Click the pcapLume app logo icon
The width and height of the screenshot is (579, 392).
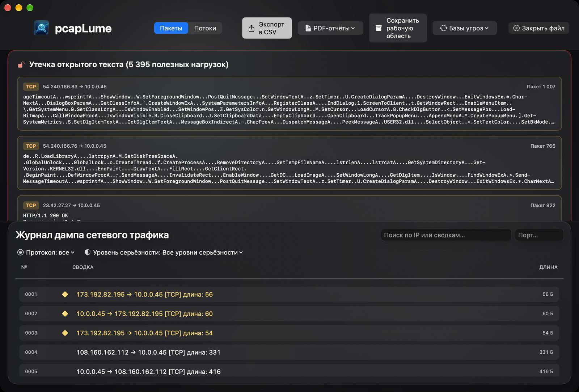click(x=42, y=28)
